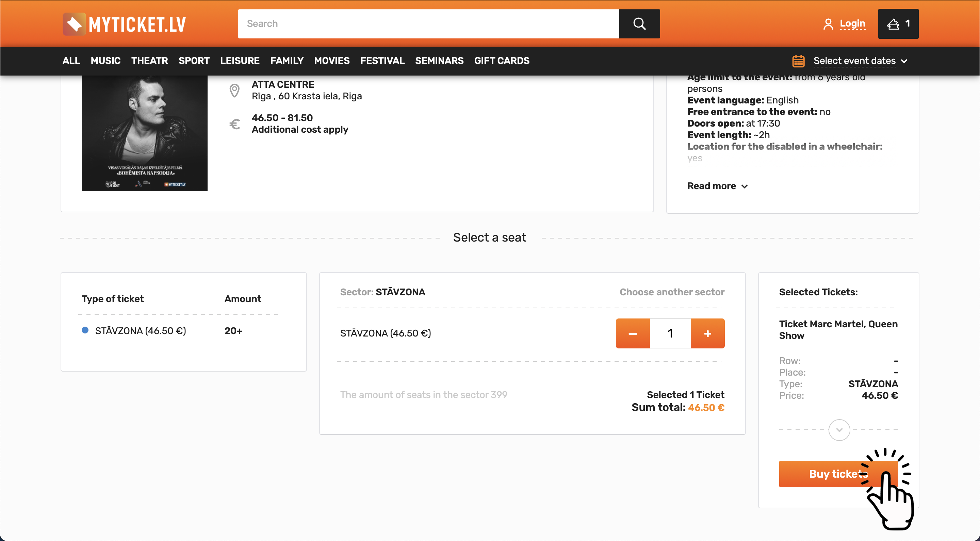Click the seats in the sector 399 note

(423, 395)
